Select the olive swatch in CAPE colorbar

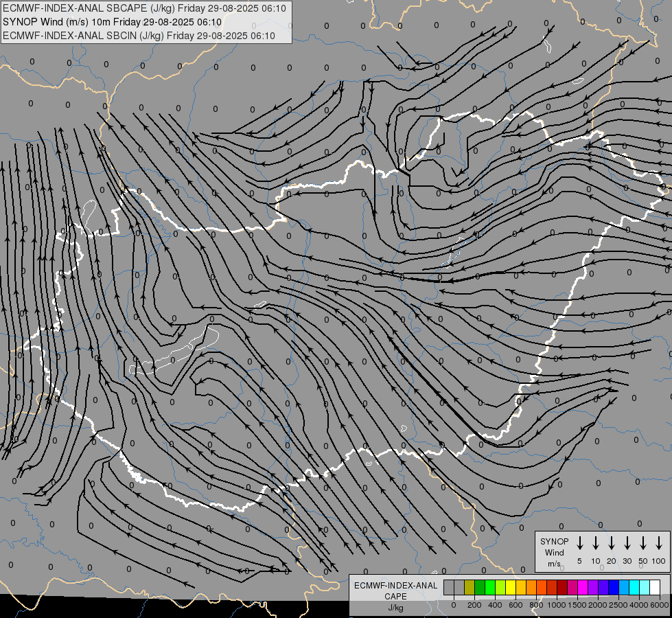pyautogui.click(x=470, y=587)
